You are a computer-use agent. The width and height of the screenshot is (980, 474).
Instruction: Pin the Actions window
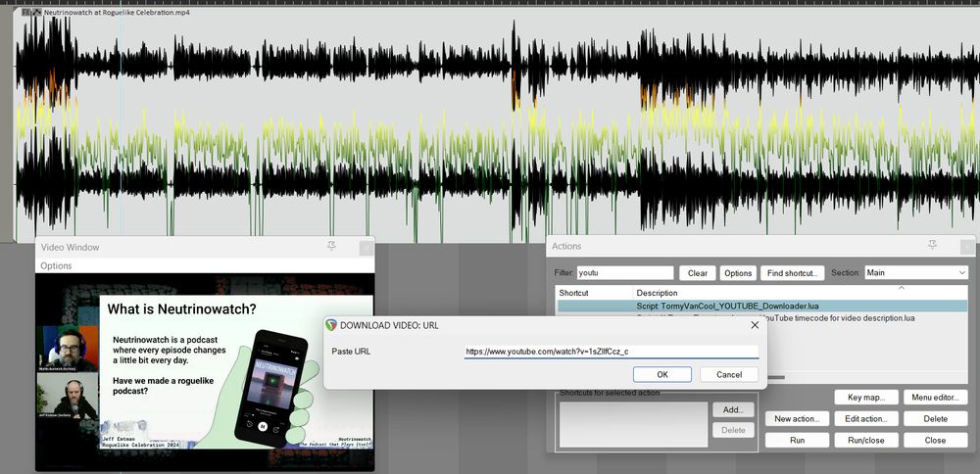pos(932,246)
